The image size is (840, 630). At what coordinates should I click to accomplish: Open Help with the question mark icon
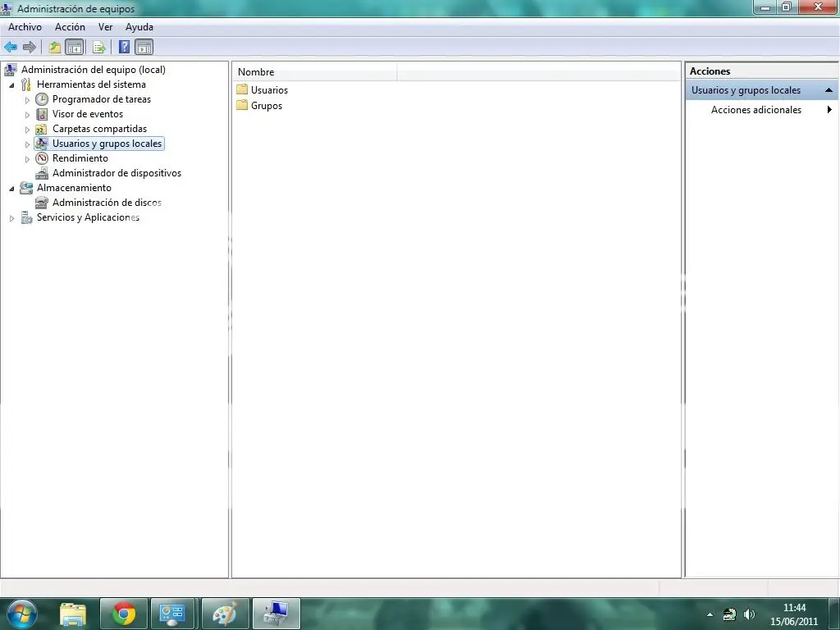[125, 48]
